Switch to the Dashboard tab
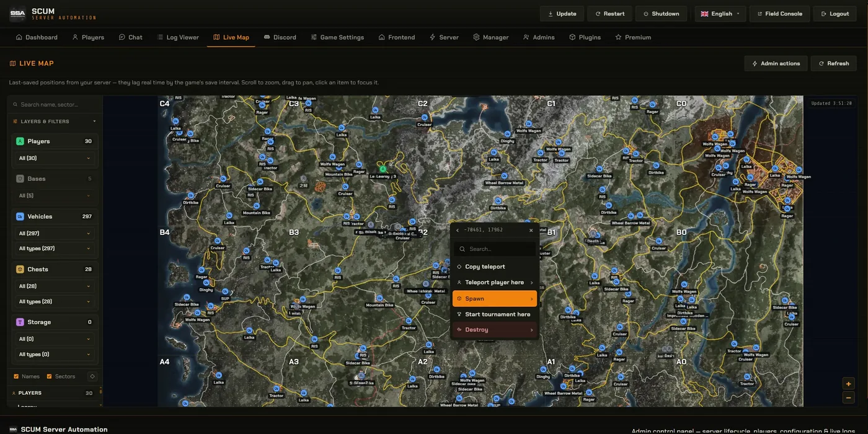 pos(37,37)
